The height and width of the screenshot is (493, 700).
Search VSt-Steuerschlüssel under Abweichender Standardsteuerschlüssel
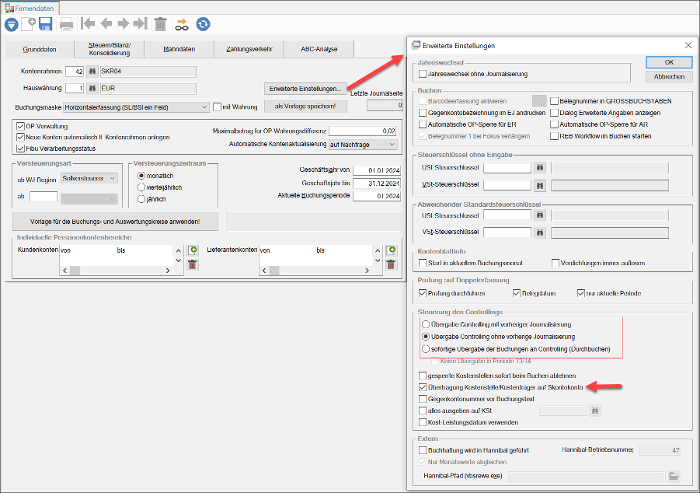pyautogui.click(x=540, y=233)
